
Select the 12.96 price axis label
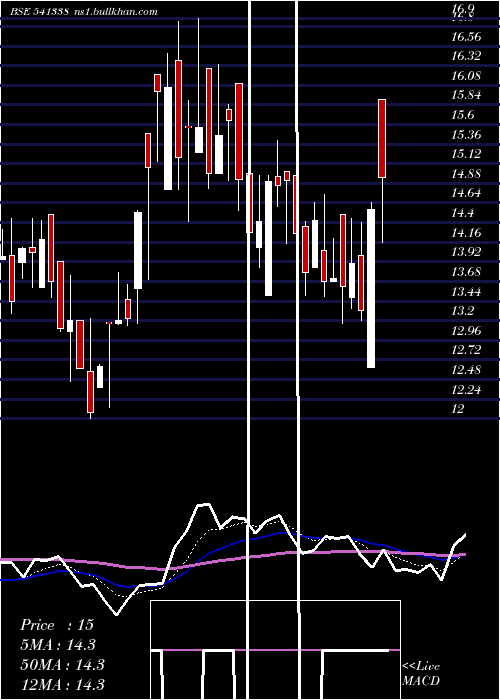click(466, 331)
